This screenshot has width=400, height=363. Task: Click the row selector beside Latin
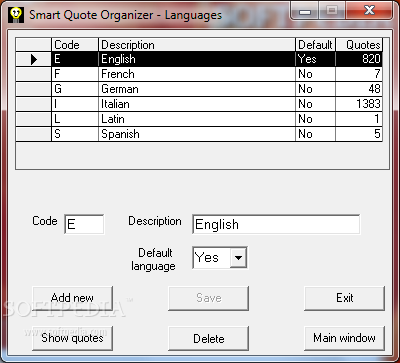(x=34, y=119)
